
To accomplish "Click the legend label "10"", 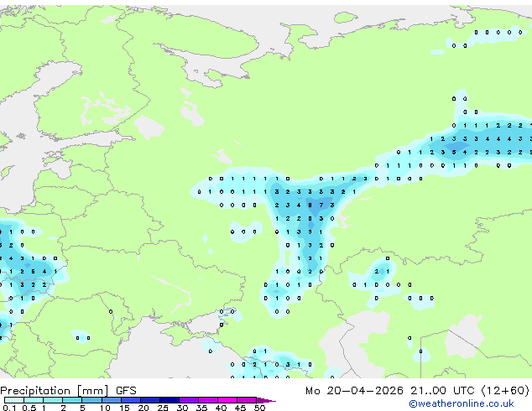I will (105, 408).
